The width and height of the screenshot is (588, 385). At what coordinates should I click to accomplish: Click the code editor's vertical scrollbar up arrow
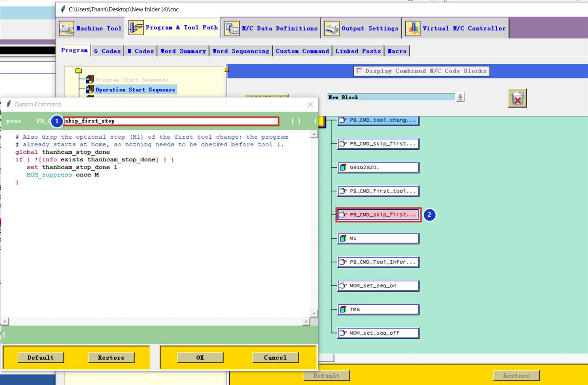(314, 134)
